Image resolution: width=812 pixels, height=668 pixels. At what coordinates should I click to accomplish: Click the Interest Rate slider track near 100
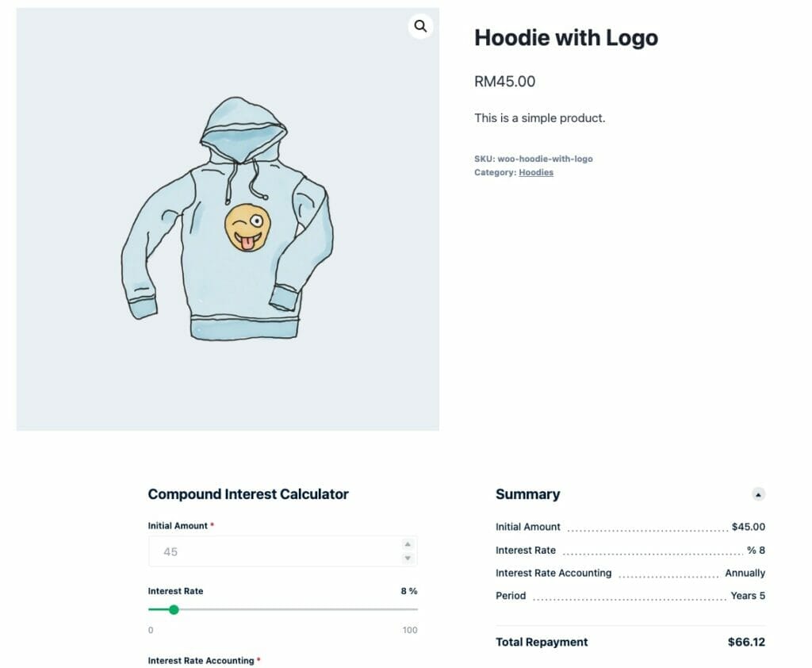click(408, 609)
